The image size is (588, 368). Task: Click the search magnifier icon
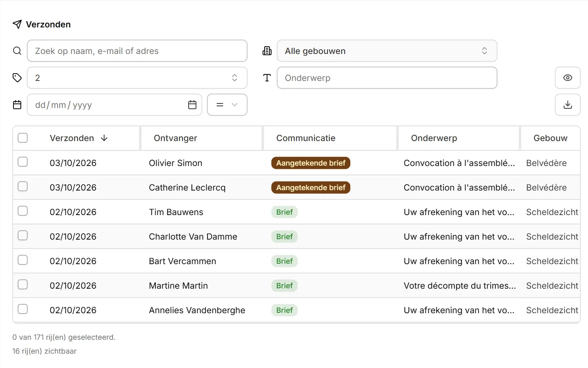(x=17, y=51)
